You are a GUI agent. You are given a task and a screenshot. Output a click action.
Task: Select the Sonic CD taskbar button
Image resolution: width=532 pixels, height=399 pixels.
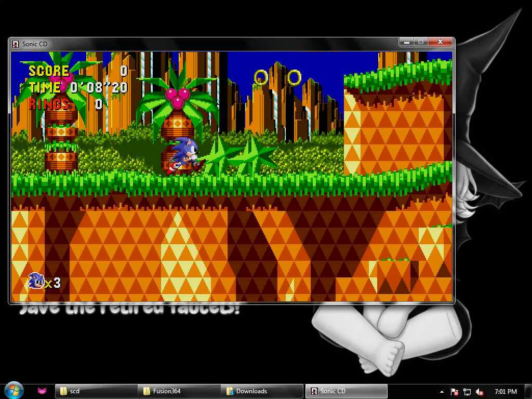(347, 391)
